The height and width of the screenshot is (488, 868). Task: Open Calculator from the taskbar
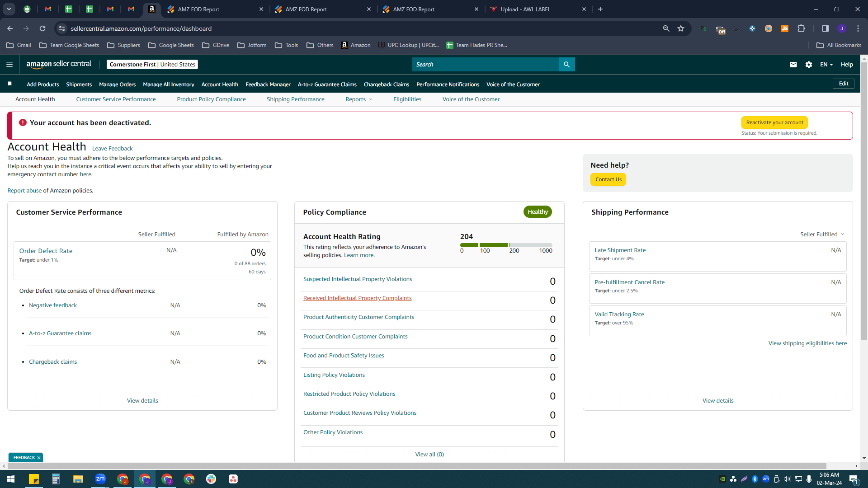pyautogui.click(x=56, y=479)
